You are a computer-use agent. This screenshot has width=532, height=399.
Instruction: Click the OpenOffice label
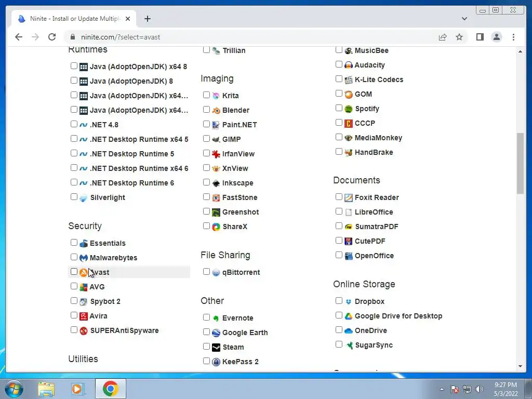(x=374, y=256)
